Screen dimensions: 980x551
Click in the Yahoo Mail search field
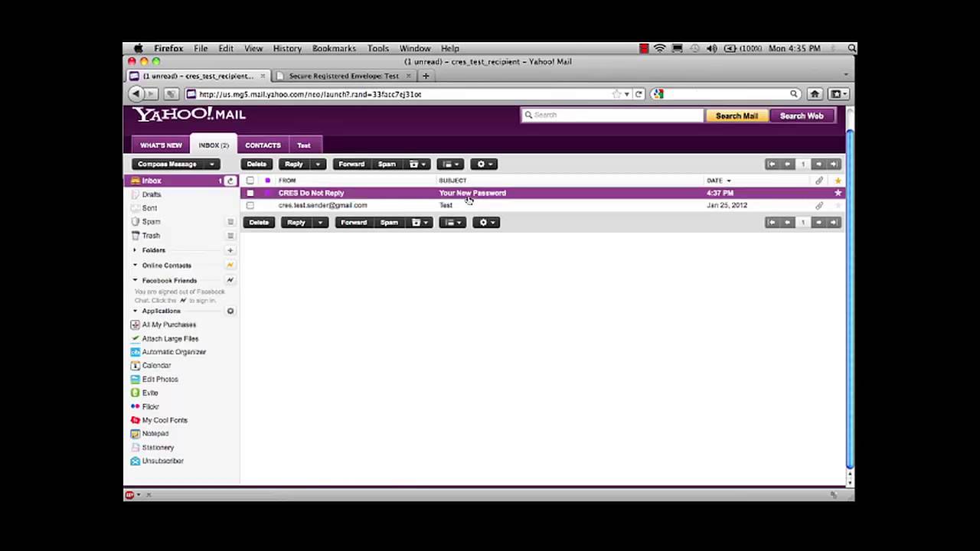[612, 115]
